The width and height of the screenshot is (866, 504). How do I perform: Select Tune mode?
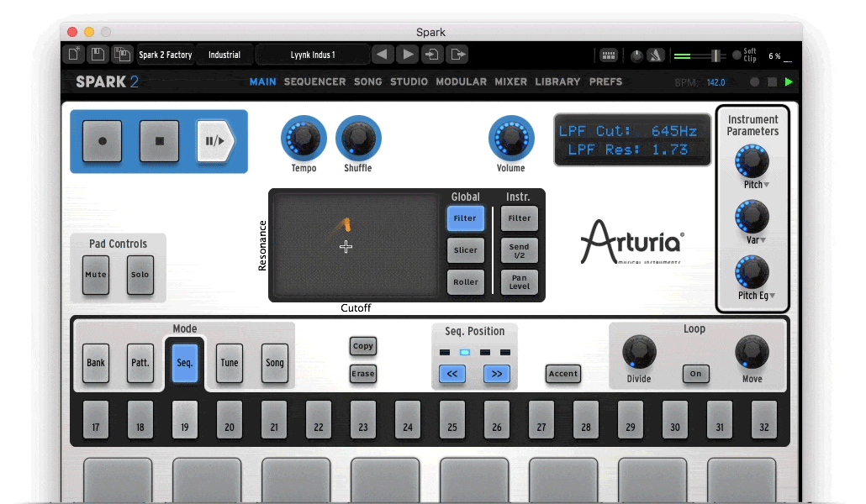point(230,363)
